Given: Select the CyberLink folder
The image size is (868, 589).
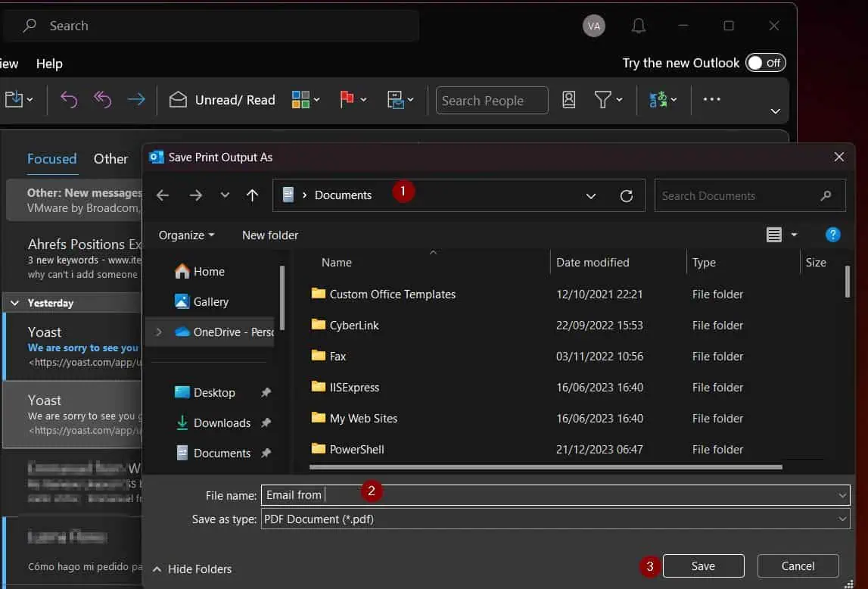Looking at the screenshot, I should [345, 326].
